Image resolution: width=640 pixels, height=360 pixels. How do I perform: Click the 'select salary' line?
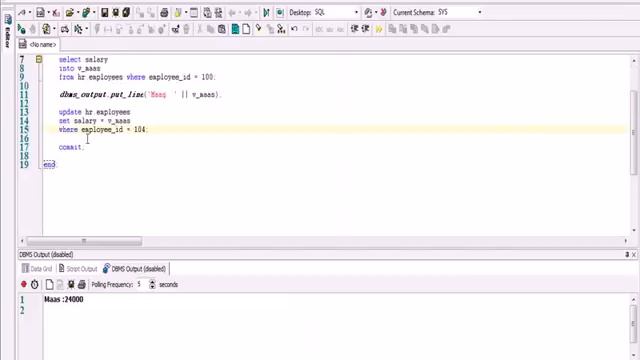click(x=83, y=60)
